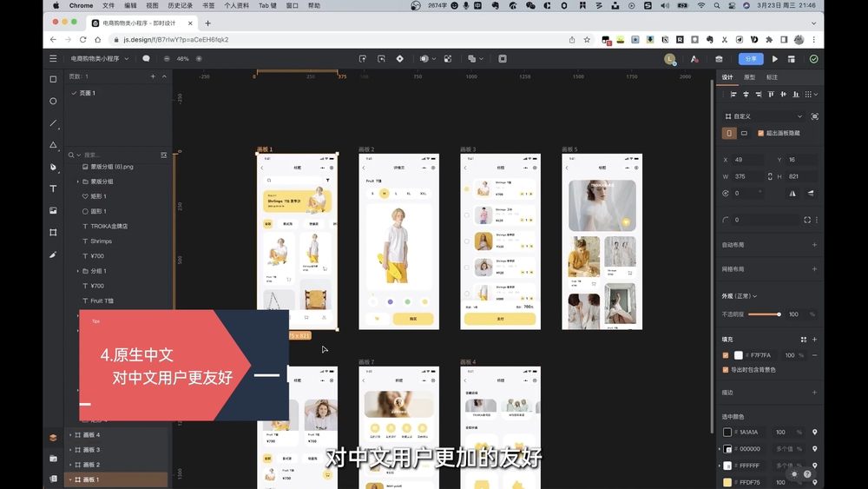Click the create component diamond icon
868x489 pixels.
pos(399,58)
